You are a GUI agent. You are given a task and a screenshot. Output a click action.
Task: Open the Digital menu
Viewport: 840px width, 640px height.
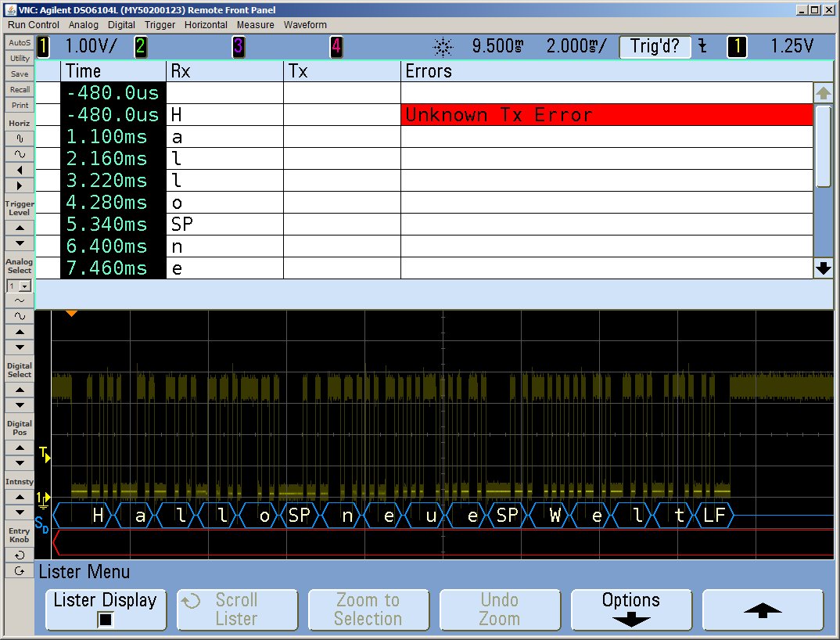121,25
